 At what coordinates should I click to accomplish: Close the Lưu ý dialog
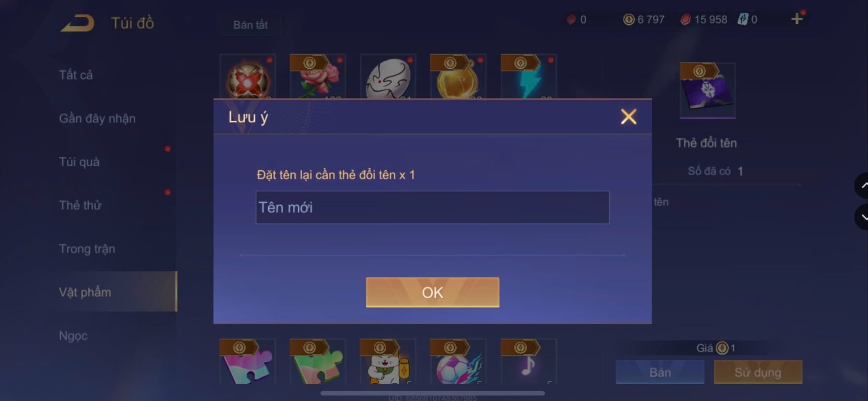point(628,117)
